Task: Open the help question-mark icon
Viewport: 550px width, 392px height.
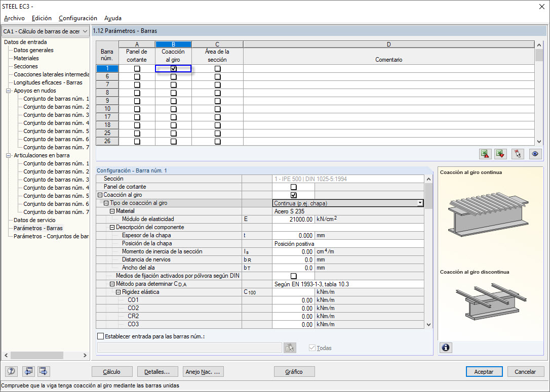Action: click(11, 371)
